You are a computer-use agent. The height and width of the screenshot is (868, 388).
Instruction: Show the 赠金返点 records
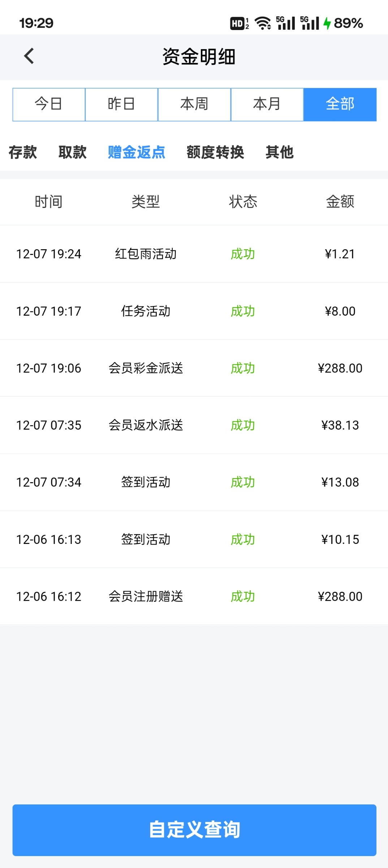(x=137, y=152)
